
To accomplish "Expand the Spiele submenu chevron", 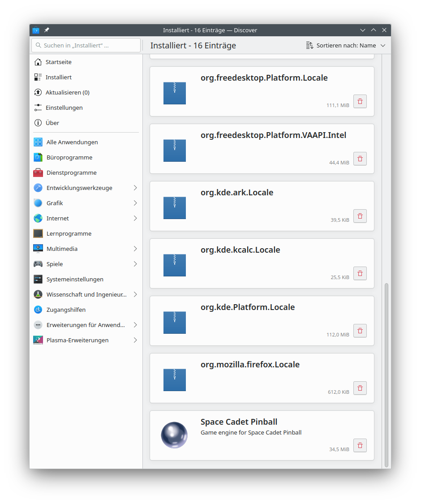I will 135,264.
